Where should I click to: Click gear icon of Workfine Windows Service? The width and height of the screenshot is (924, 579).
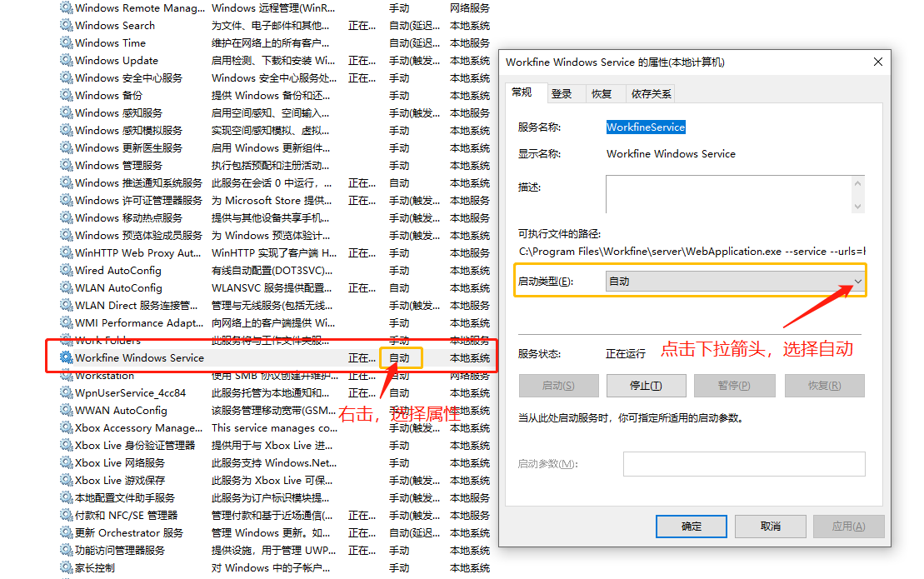tap(66, 357)
